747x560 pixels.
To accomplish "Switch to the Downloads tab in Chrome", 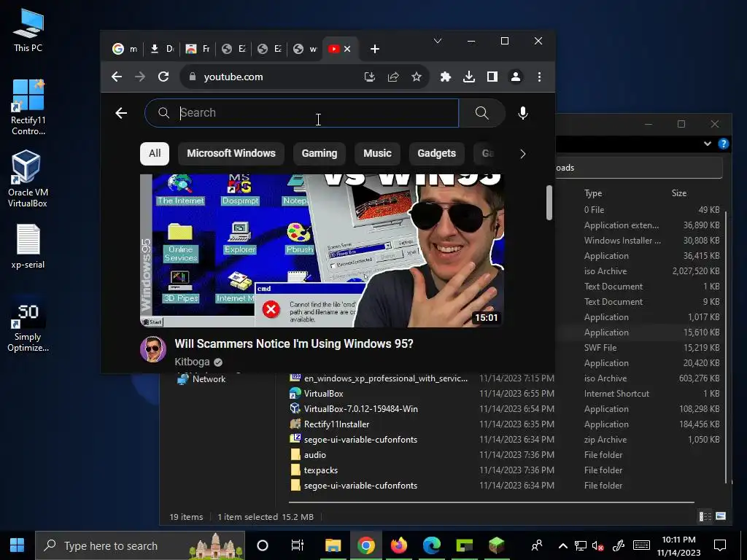I will [x=161, y=49].
